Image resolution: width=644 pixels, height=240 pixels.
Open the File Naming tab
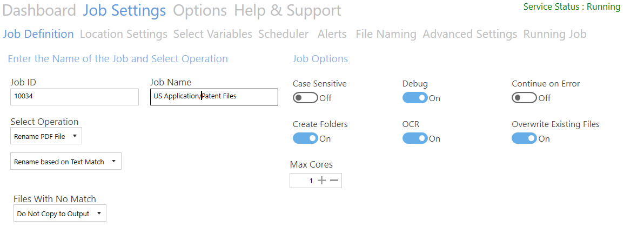(x=386, y=34)
